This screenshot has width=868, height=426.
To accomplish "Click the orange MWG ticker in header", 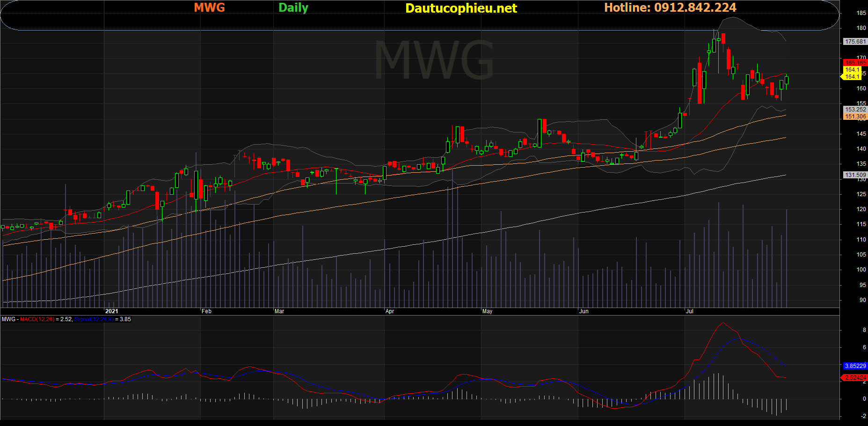I will [209, 7].
